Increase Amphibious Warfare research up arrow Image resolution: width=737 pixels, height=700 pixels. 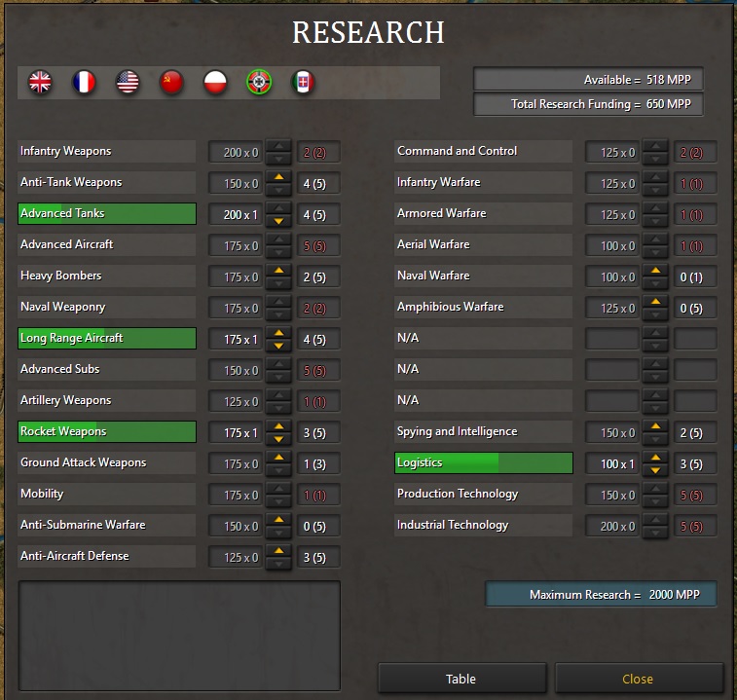pyautogui.click(x=655, y=302)
